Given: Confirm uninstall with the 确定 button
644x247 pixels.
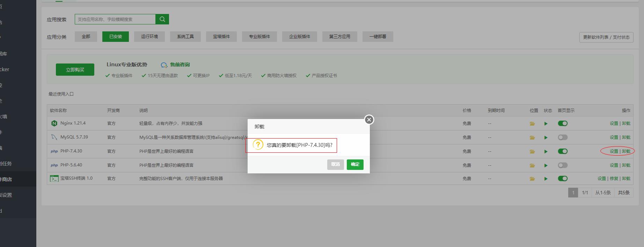Looking at the screenshot, I should 355,165.
